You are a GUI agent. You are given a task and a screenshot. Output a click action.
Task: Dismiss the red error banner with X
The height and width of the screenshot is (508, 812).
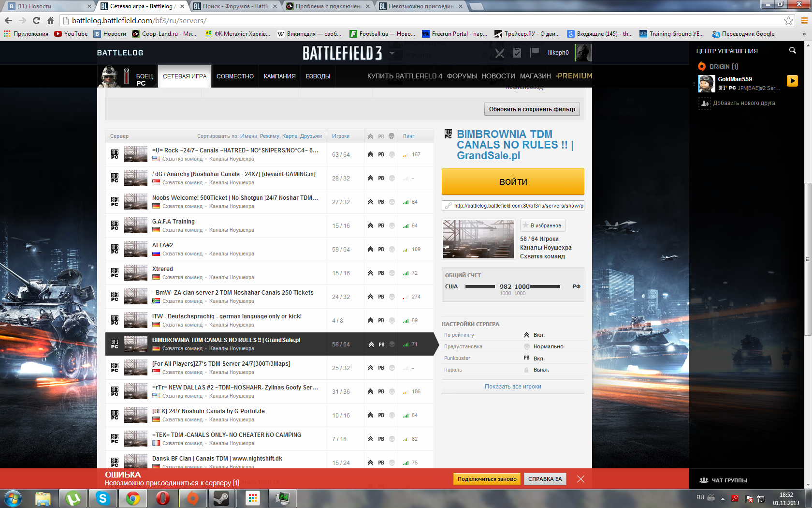click(x=580, y=479)
